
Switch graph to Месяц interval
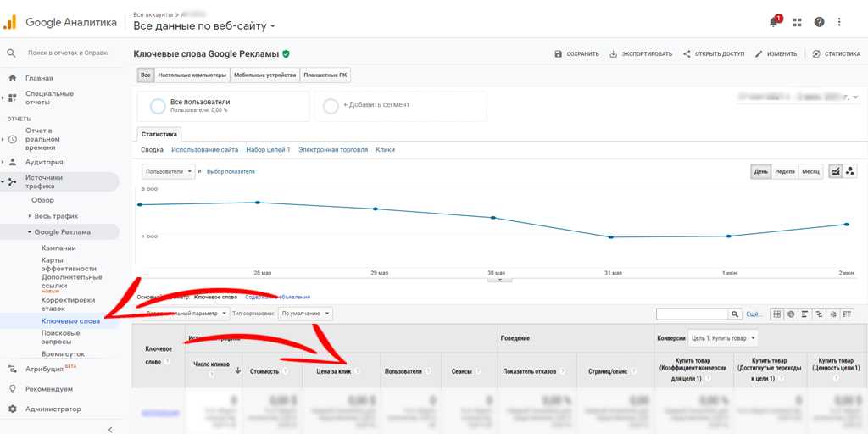pyautogui.click(x=811, y=171)
